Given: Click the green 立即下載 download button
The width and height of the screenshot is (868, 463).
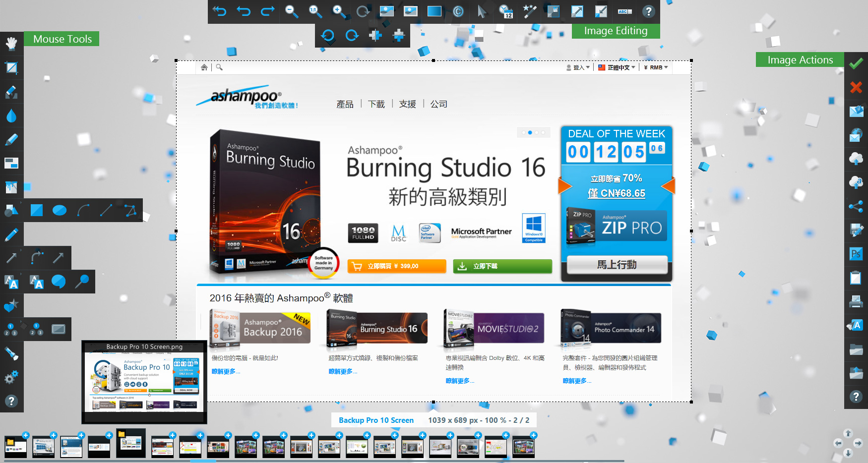Looking at the screenshot, I should (x=502, y=266).
